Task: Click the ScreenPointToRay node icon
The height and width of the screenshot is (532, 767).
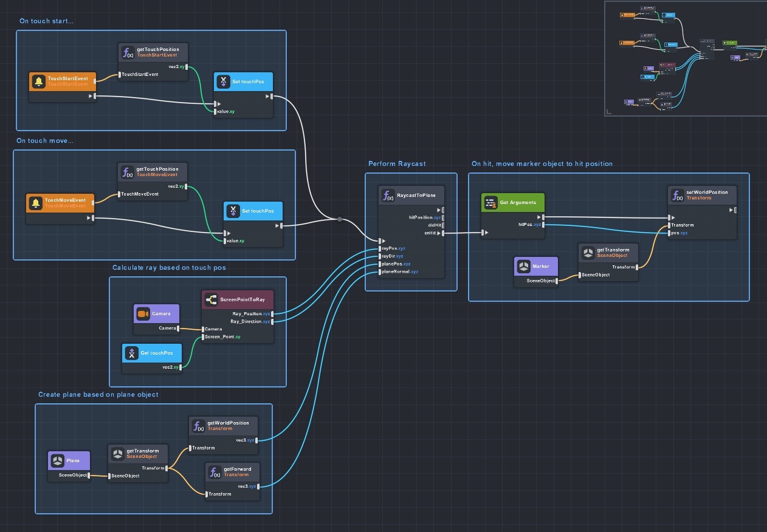Action: tap(211, 299)
